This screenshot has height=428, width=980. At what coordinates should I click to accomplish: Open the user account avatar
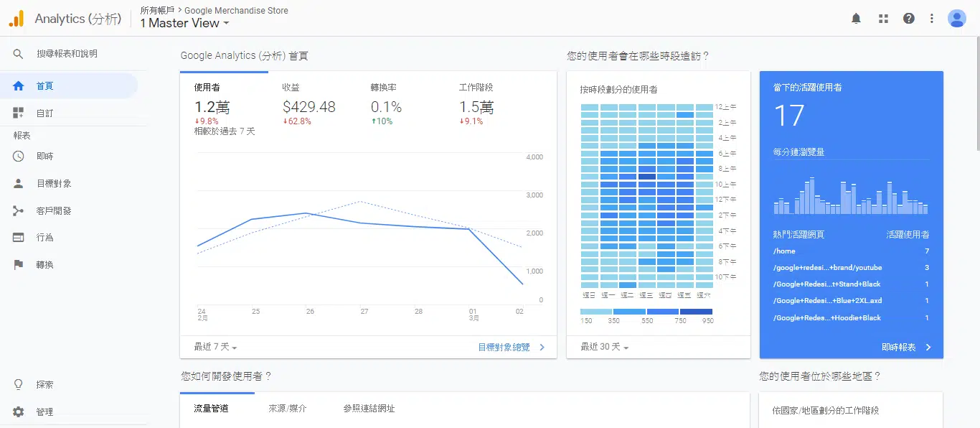click(x=956, y=19)
